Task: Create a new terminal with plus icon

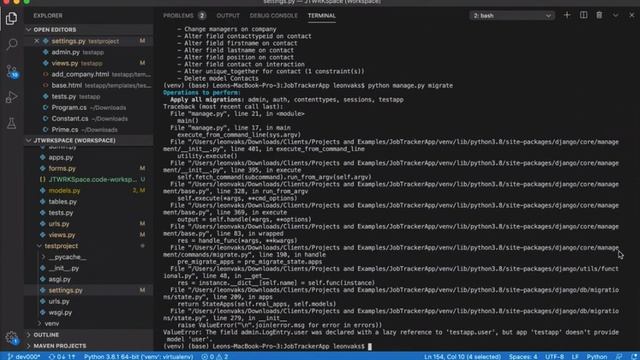Action: tap(567, 15)
